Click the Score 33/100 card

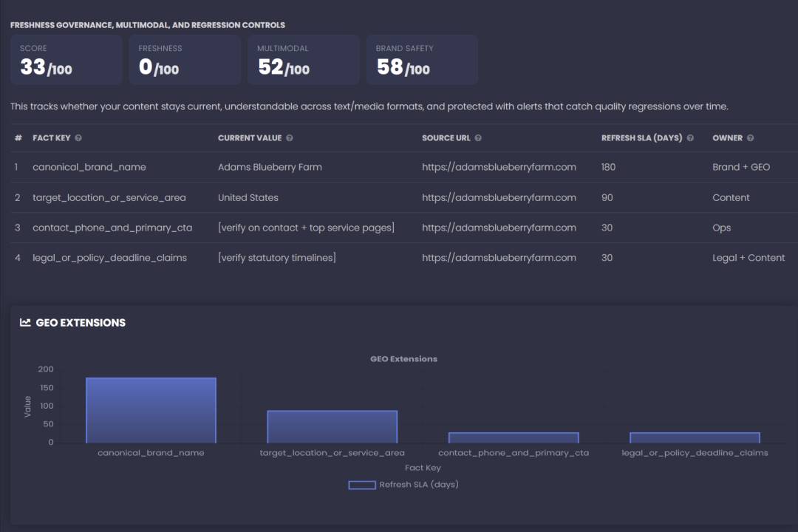pyautogui.click(x=66, y=60)
